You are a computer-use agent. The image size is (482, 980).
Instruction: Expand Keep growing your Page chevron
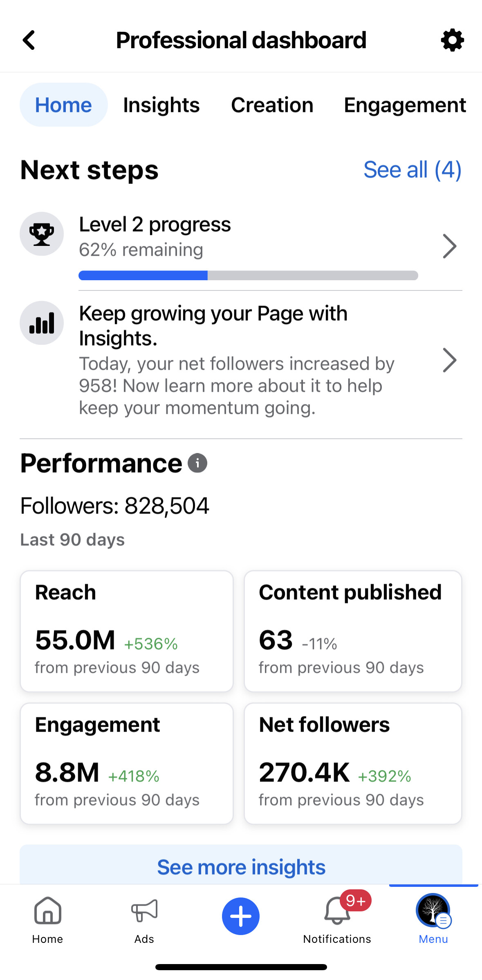tap(449, 360)
